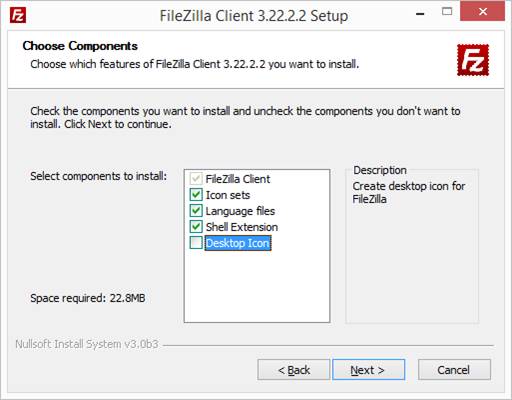Screen dimensions: 512x400
Task: Select the Icon sets label
Action: point(228,195)
